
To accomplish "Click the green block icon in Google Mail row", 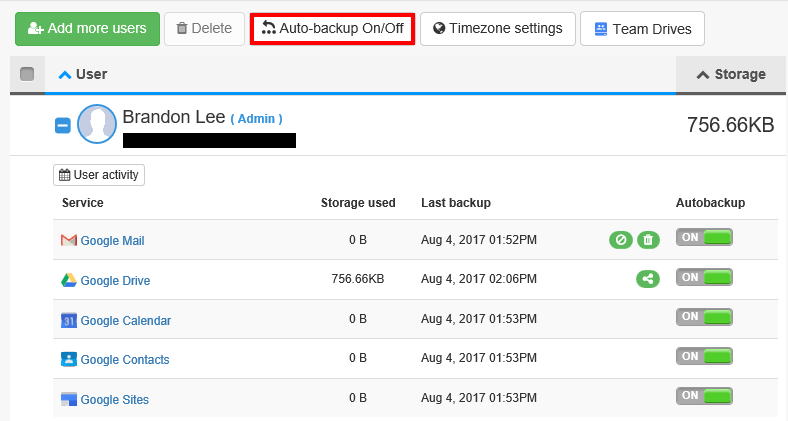I will point(621,239).
